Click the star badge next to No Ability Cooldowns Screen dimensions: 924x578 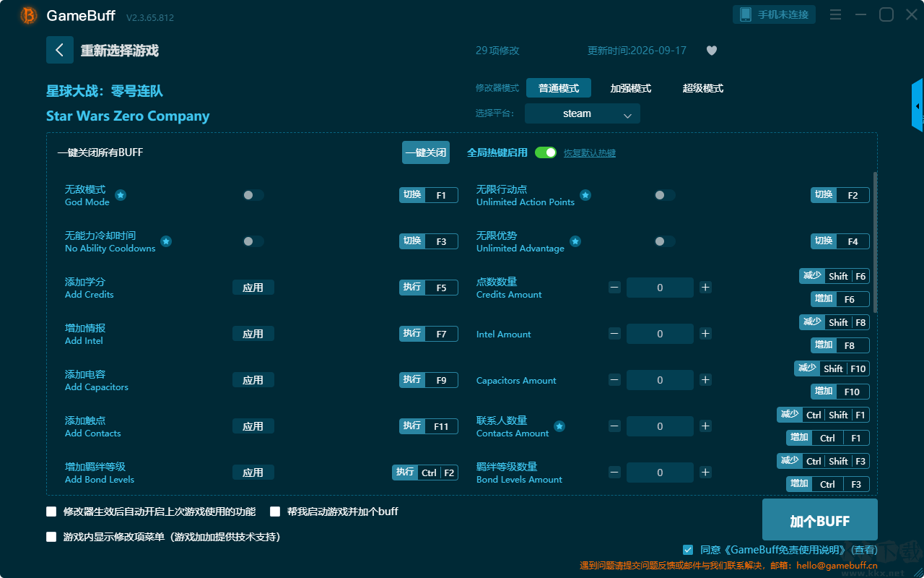[x=166, y=241]
